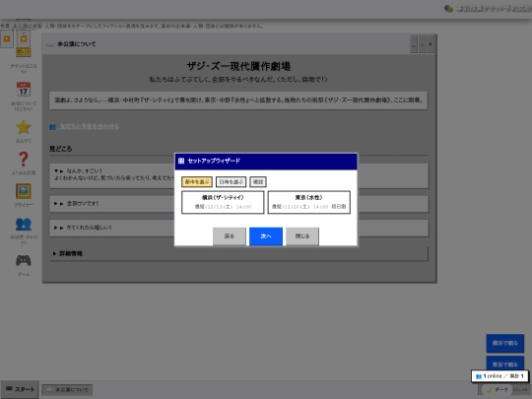The image size is (532, 399).
Task: Open the ticket icon on the desktop
Action: click(x=23, y=52)
